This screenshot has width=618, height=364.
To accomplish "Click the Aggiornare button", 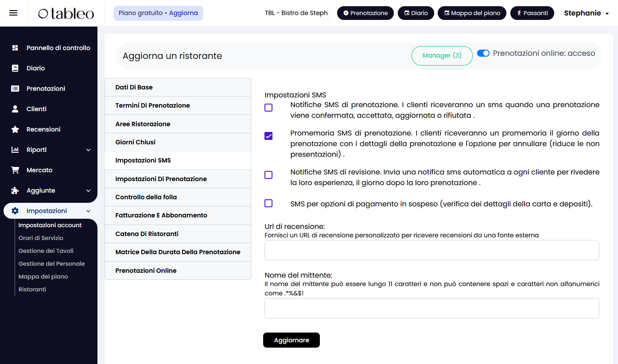I will [292, 340].
